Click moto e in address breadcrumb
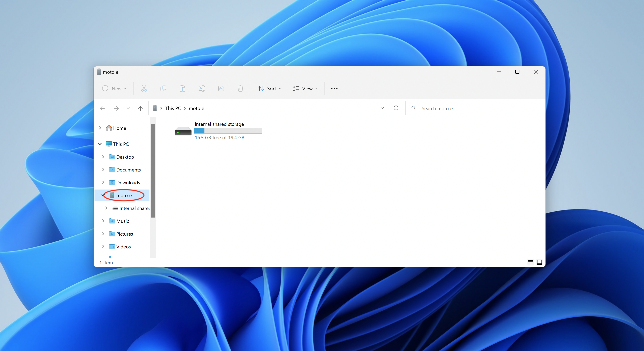Viewport: 644px width, 351px height. coord(196,108)
